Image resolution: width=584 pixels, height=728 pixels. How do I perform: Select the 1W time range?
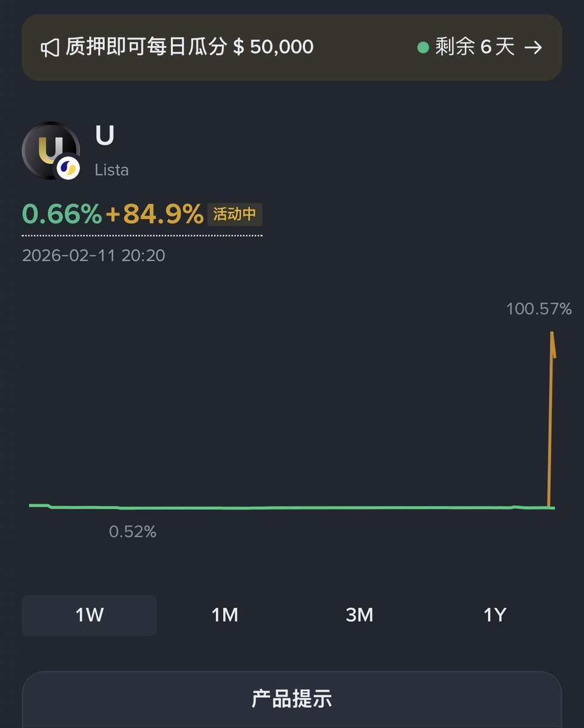[89, 615]
